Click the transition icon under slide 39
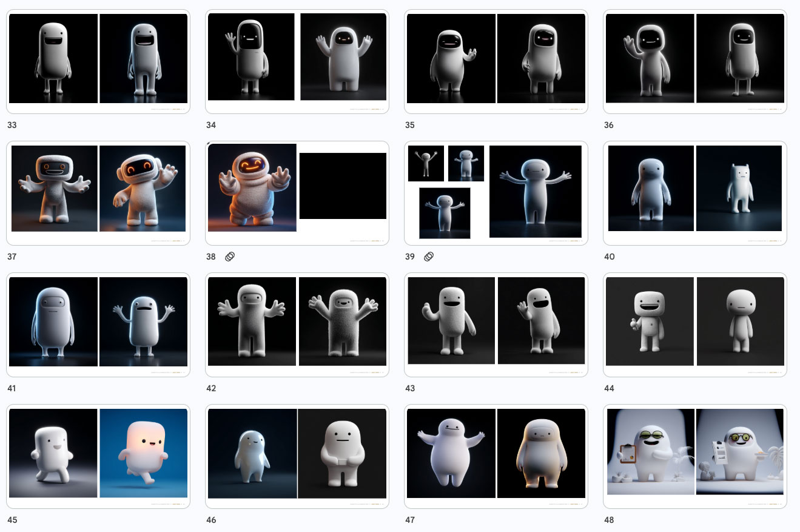Image resolution: width=800 pixels, height=532 pixels. coord(429,257)
